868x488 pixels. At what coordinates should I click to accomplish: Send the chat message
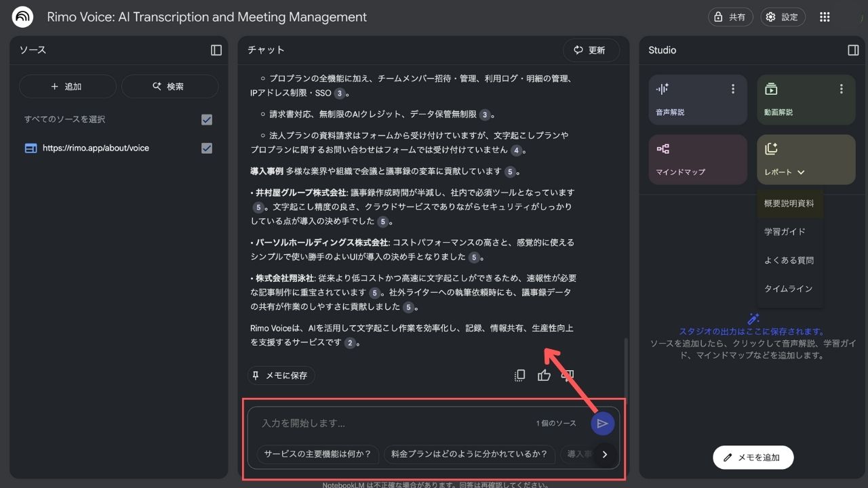[x=602, y=424]
